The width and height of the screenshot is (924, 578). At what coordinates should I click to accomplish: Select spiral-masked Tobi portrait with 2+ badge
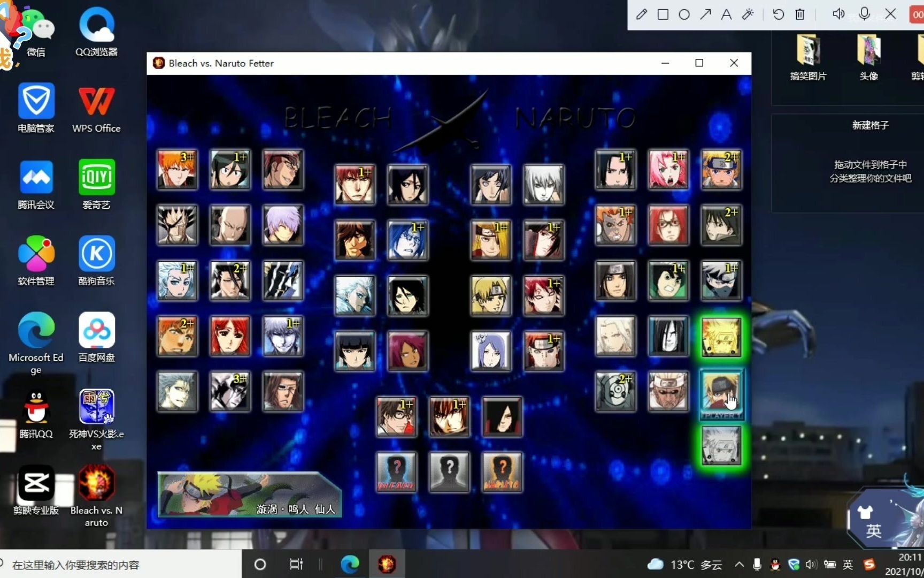coord(615,392)
